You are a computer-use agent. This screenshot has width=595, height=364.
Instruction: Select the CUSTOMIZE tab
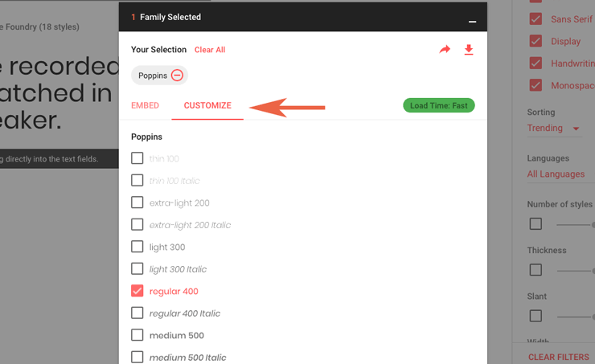[x=207, y=105]
